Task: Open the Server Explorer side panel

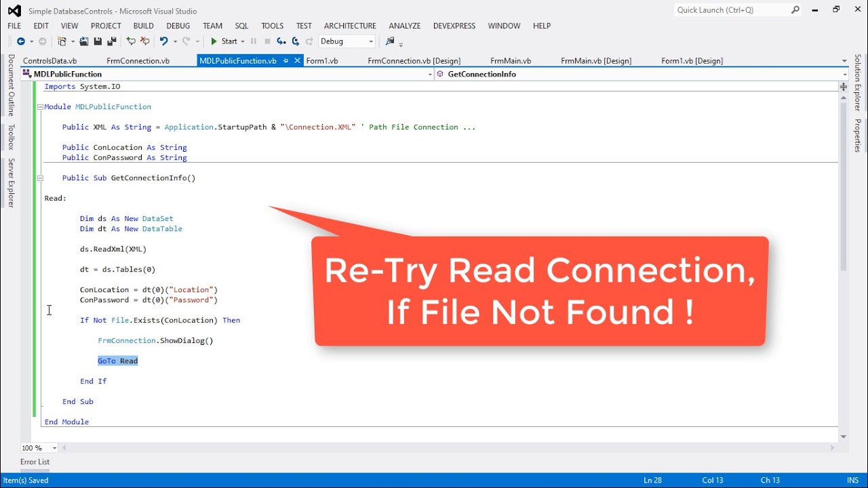Action: [x=11, y=183]
